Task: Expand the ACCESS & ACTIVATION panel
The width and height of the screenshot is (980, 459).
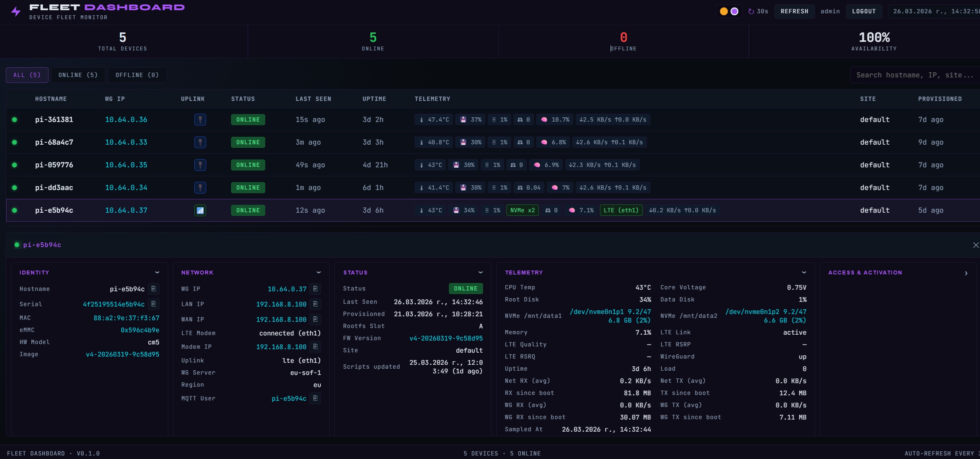Action: 966,273
